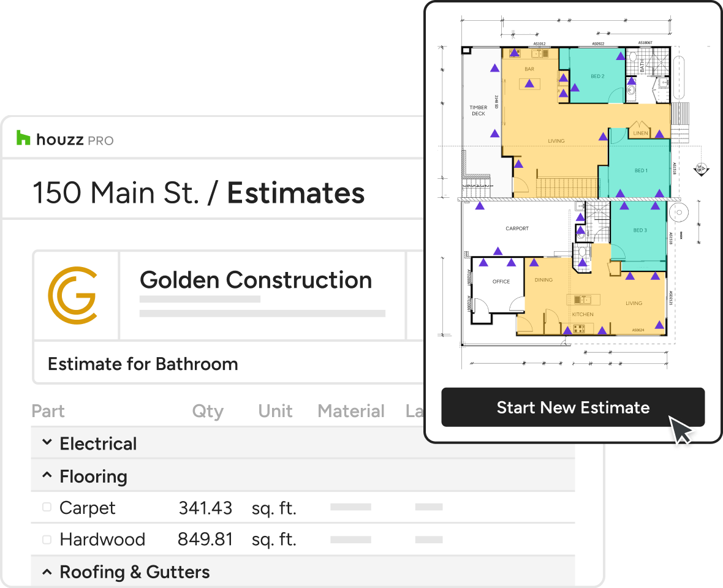Image resolution: width=723 pixels, height=588 pixels.
Task: Click the Qty column header
Action: pyautogui.click(x=208, y=411)
